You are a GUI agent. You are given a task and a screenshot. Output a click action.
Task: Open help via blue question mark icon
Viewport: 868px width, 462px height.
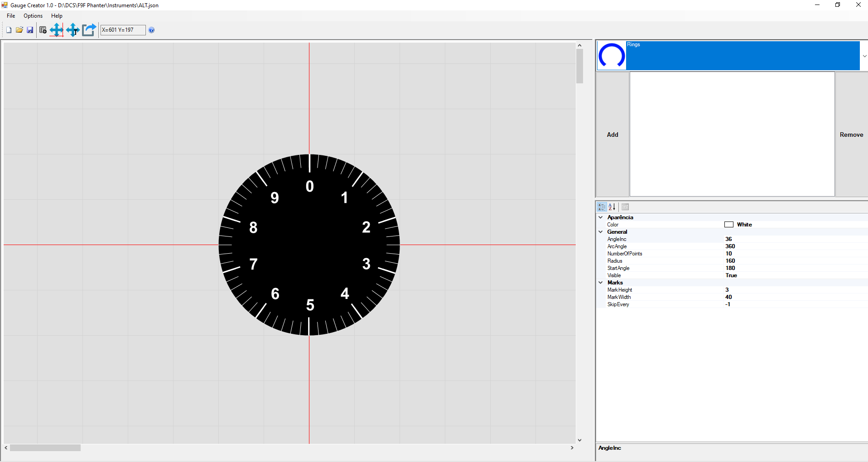[152, 30]
